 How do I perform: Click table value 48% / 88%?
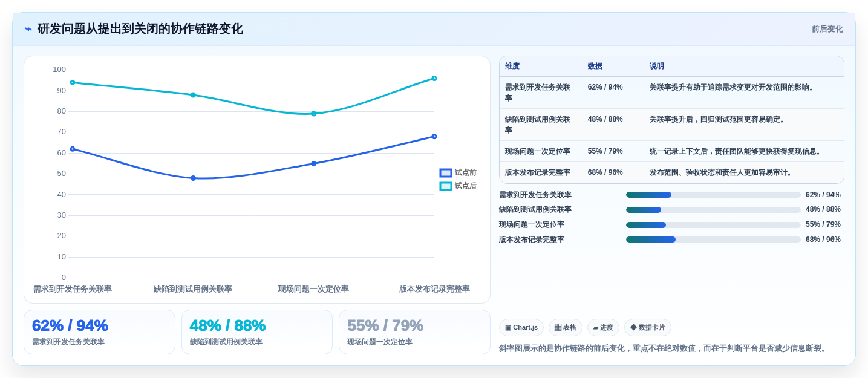(605, 119)
